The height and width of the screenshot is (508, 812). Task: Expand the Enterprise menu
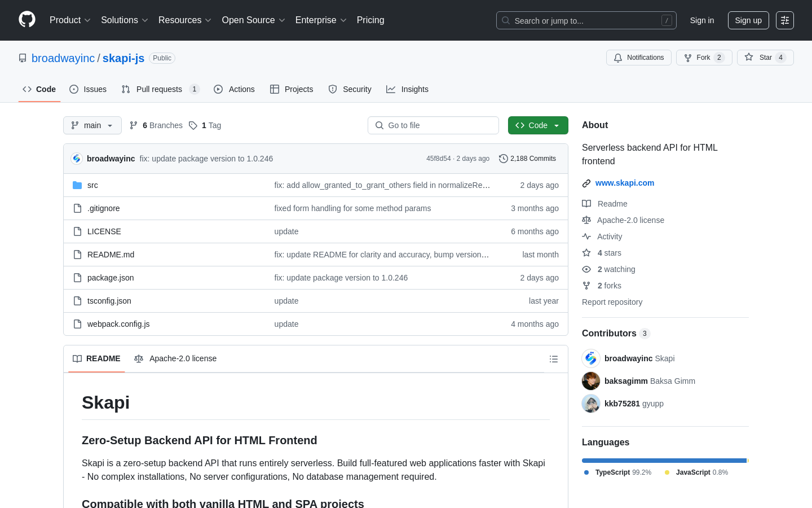pyautogui.click(x=321, y=20)
